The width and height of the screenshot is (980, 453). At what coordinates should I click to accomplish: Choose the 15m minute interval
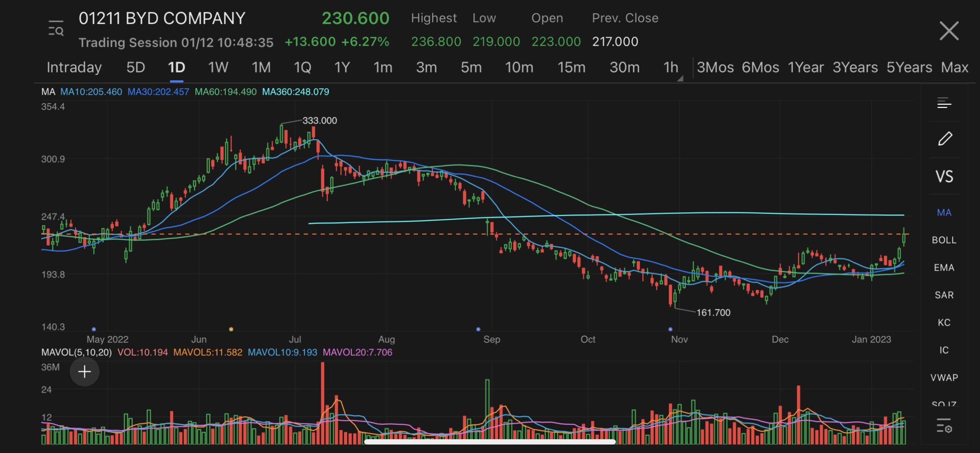tap(571, 67)
